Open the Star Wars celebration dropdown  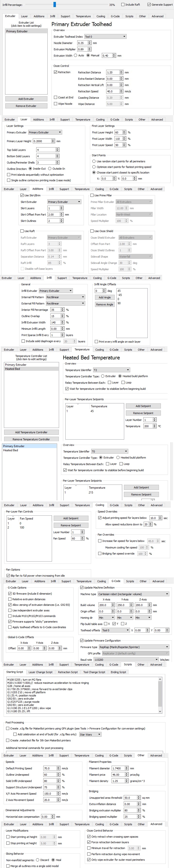coord(90,734)
